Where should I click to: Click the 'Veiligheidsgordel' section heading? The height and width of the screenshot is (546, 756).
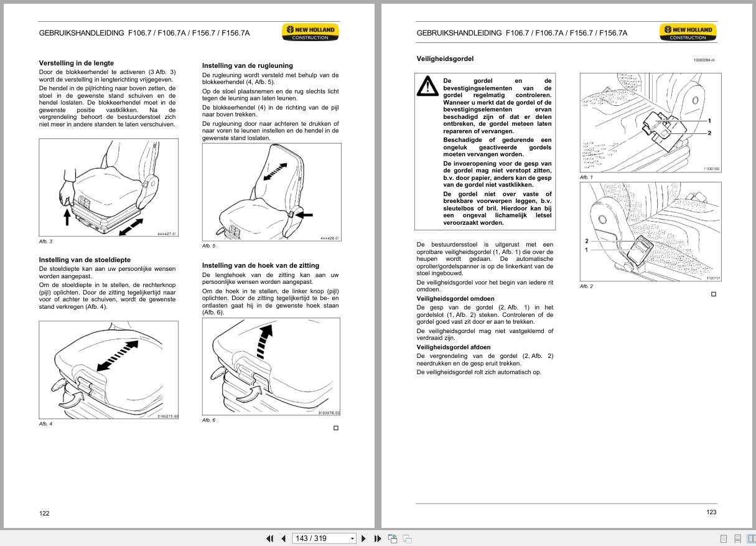pyautogui.click(x=445, y=59)
